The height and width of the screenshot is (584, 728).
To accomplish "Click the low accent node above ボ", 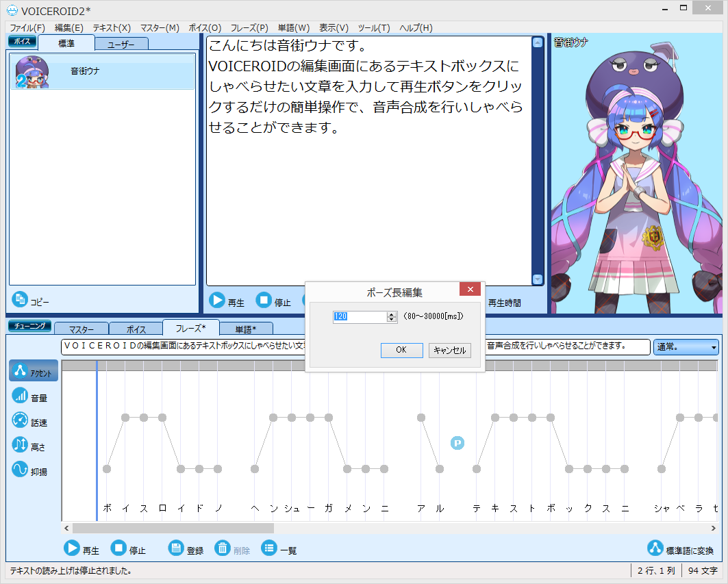I will click(107, 469).
